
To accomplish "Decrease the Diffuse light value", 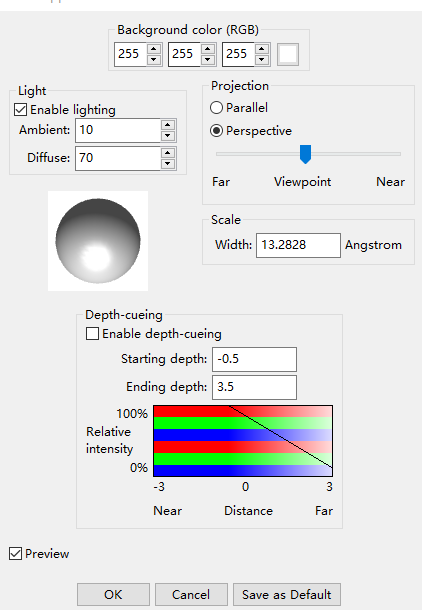I will tap(168, 163).
